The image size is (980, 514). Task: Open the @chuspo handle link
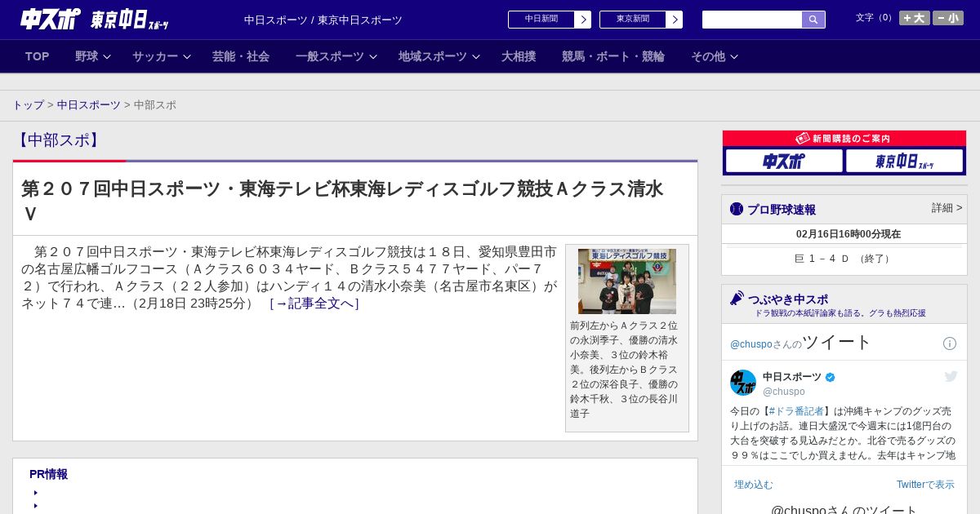[784, 392]
